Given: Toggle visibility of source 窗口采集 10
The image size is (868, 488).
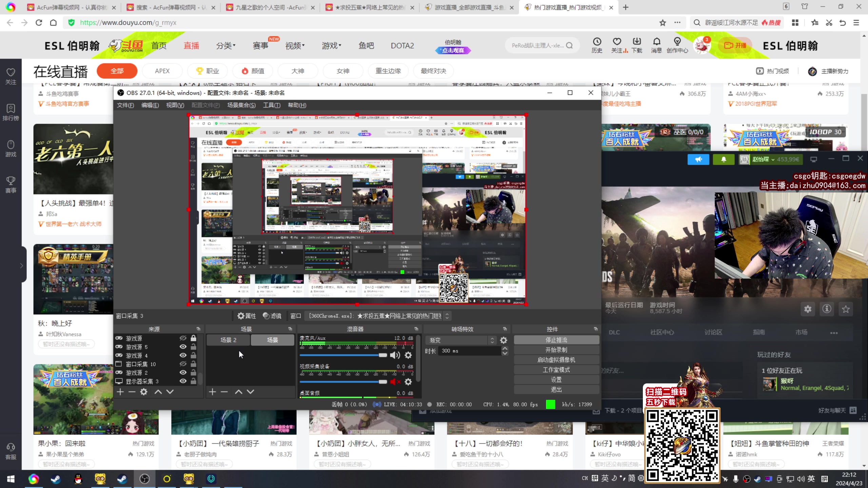Looking at the screenshot, I should click(183, 364).
